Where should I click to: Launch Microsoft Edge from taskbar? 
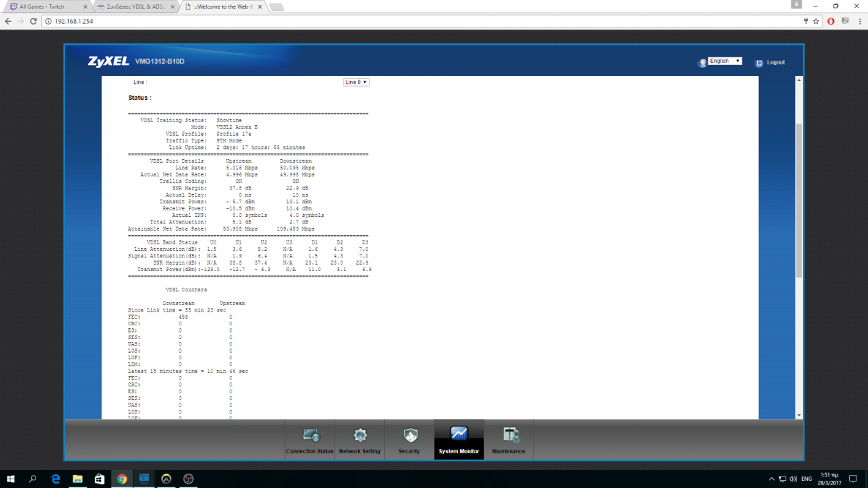[56, 479]
